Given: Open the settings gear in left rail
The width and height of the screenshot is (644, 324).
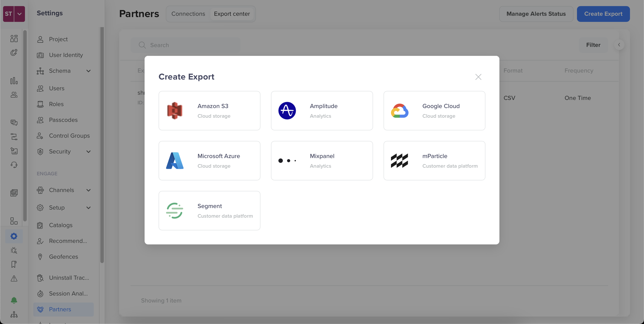Looking at the screenshot, I should [14, 236].
